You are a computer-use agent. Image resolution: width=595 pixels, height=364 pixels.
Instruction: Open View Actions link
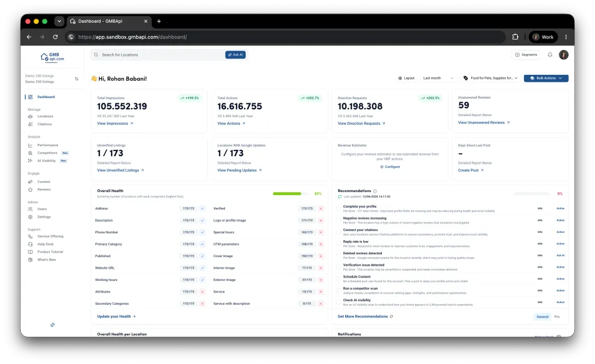pos(231,124)
